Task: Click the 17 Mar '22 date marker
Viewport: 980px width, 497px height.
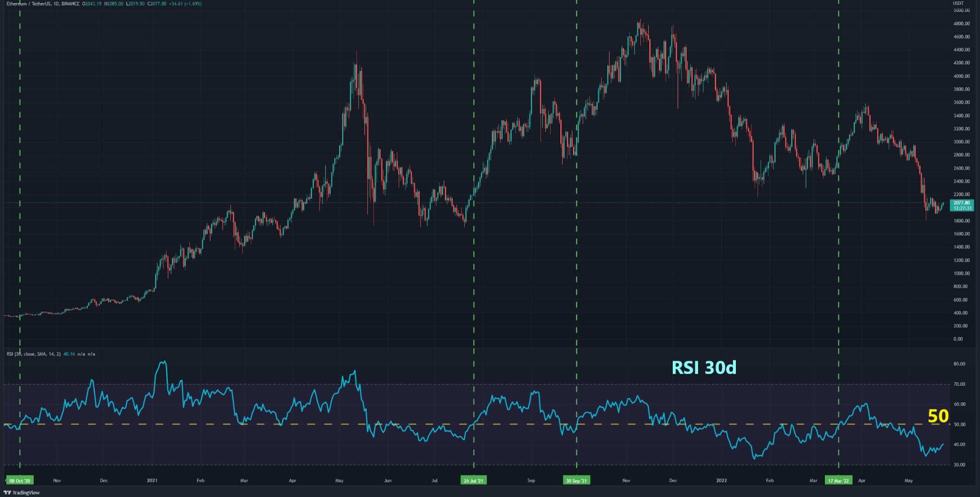Action: point(838,481)
